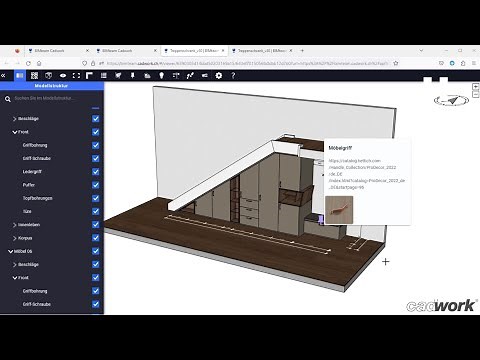This screenshot has height=360, width=480.
Task: Click the orientation compass widget
Action: click(x=451, y=100)
